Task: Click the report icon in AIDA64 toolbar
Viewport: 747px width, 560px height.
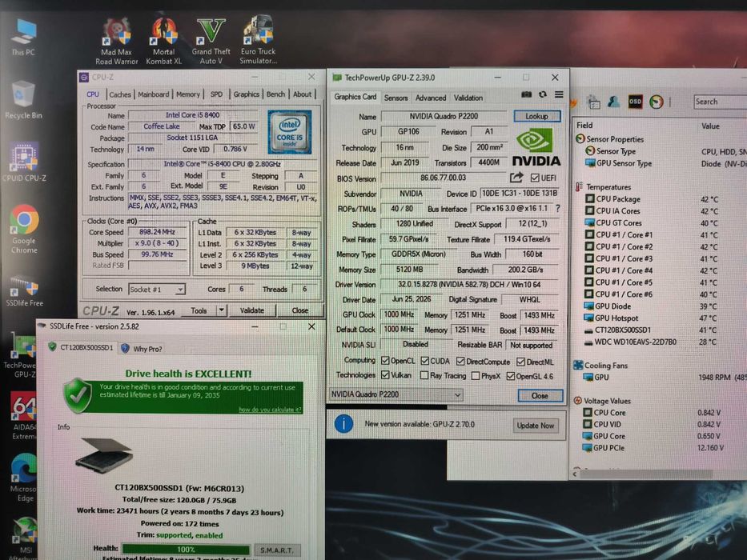Action: [x=593, y=102]
